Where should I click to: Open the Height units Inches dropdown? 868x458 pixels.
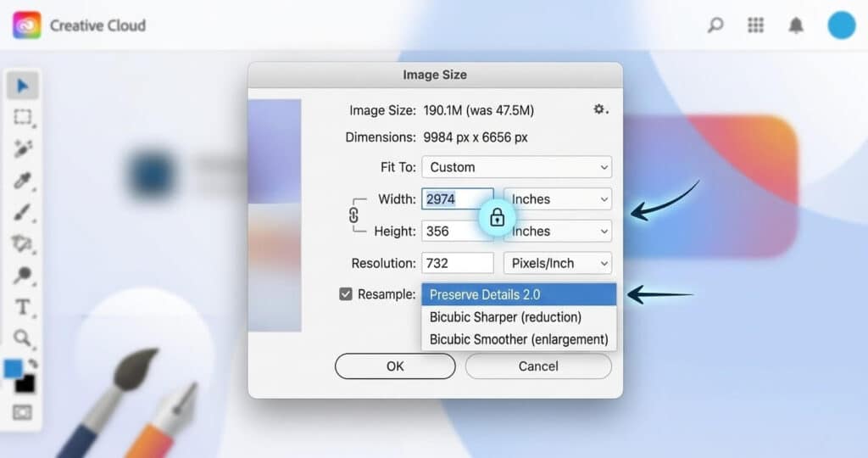pyautogui.click(x=558, y=231)
